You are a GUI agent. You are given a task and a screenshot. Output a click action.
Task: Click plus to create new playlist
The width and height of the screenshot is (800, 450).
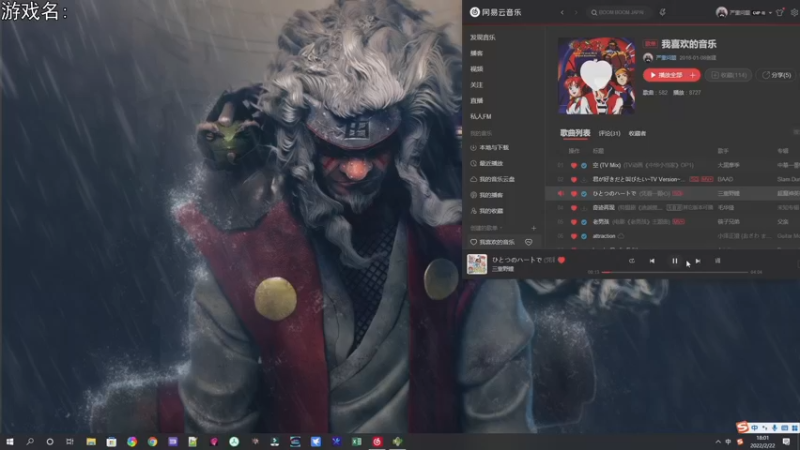[x=534, y=228]
